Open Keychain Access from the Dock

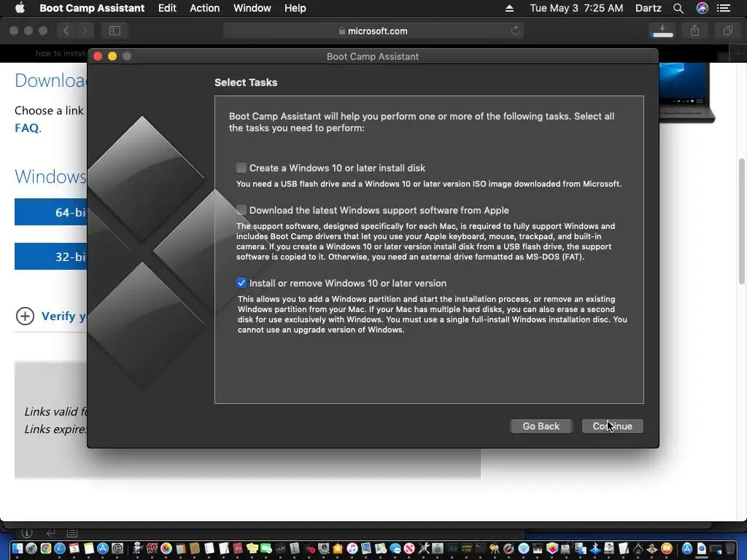click(x=495, y=548)
